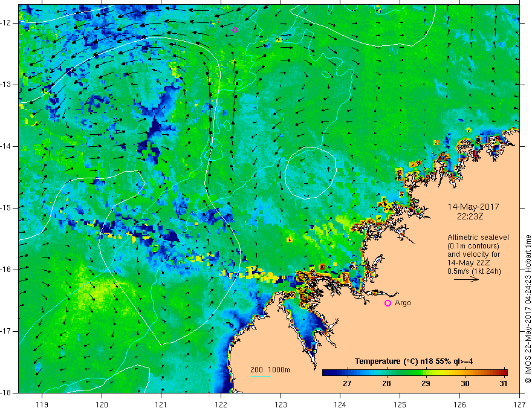
Task: Click the magenta Argo float marker near 122E
Action: [235, 30]
